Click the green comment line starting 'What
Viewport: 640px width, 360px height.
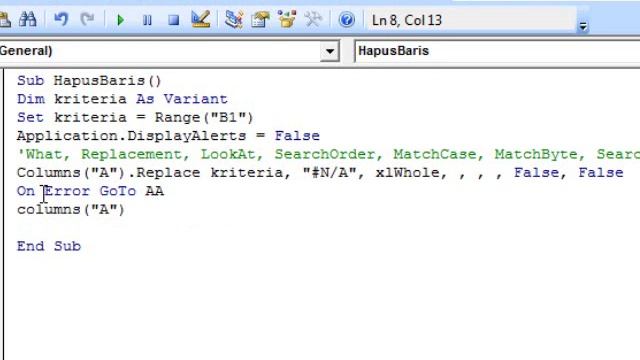click(328, 154)
